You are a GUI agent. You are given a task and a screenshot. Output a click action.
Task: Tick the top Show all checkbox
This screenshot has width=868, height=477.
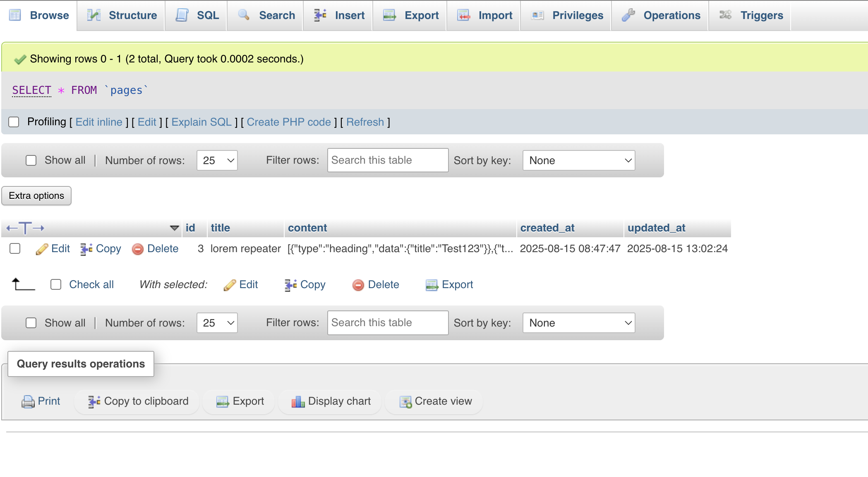point(31,160)
